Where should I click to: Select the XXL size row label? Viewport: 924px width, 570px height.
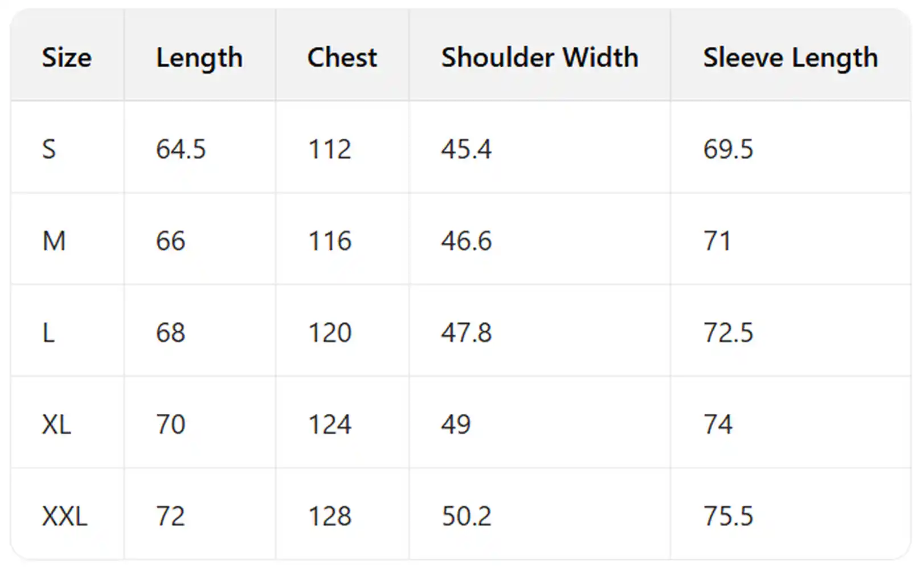tap(64, 516)
